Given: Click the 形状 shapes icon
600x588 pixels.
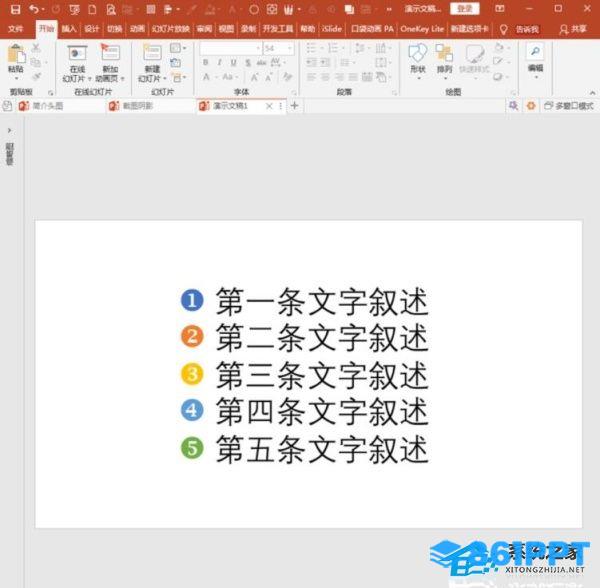Looking at the screenshot, I should coord(417,53).
